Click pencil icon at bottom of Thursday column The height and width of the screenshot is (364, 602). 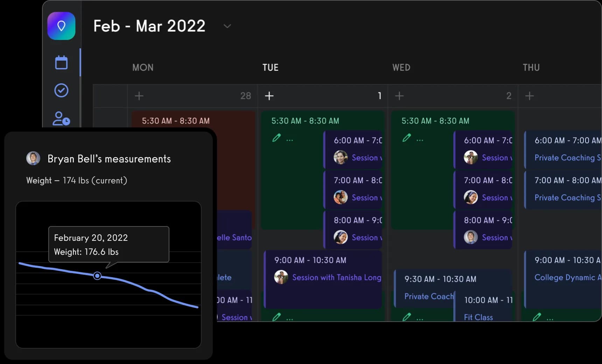click(537, 317)
